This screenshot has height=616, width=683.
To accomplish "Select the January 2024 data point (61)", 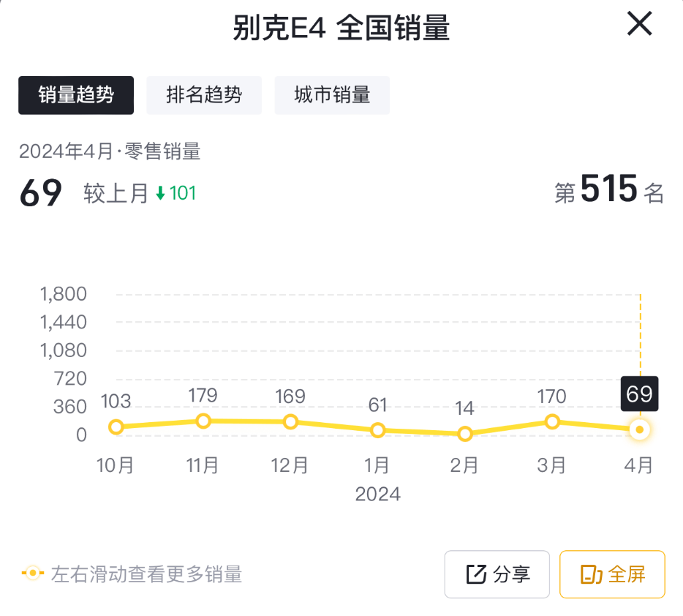I will (377, 430).
